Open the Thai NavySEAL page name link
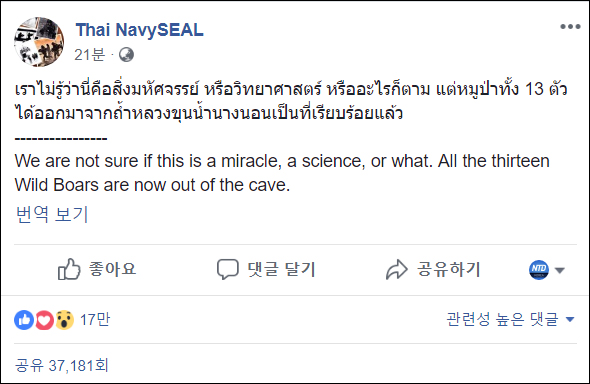 click(140, 30)
